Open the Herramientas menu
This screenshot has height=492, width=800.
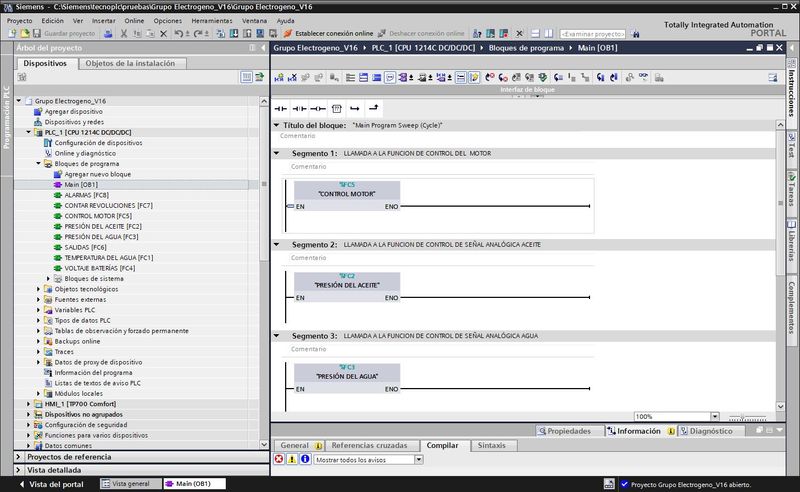(x=212, y=21)
